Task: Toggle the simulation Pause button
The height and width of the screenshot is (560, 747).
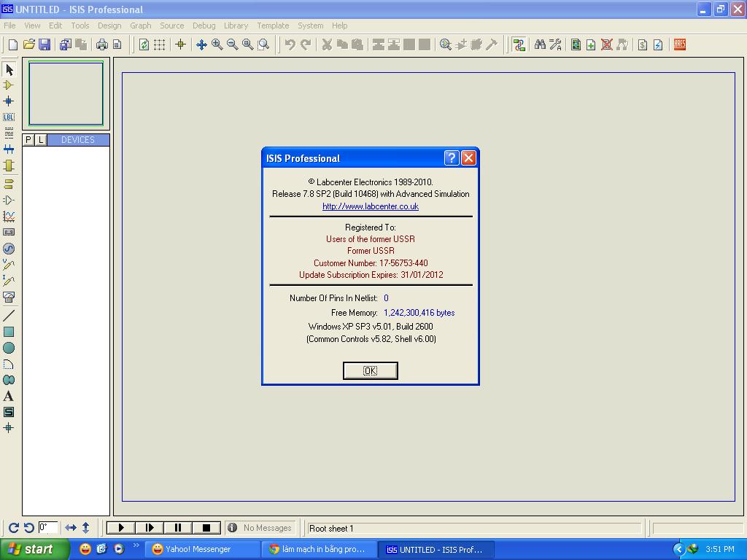Action: point(177,528)
